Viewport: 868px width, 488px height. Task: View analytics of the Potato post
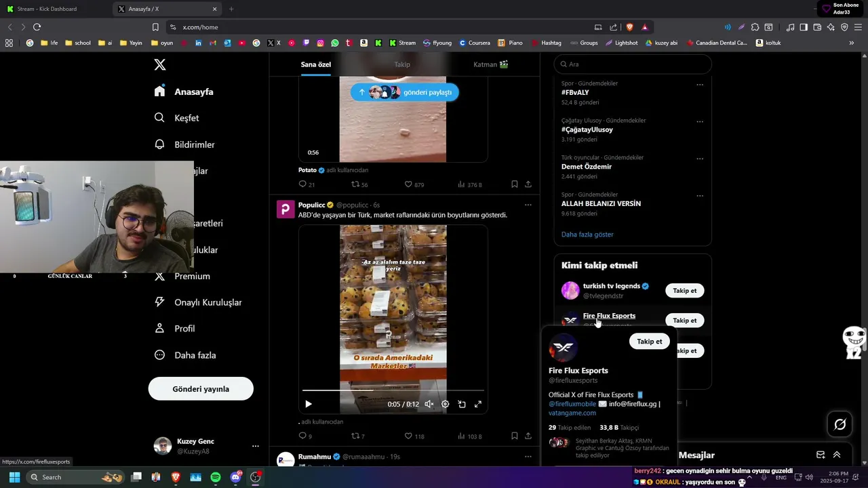click(469, 184)
